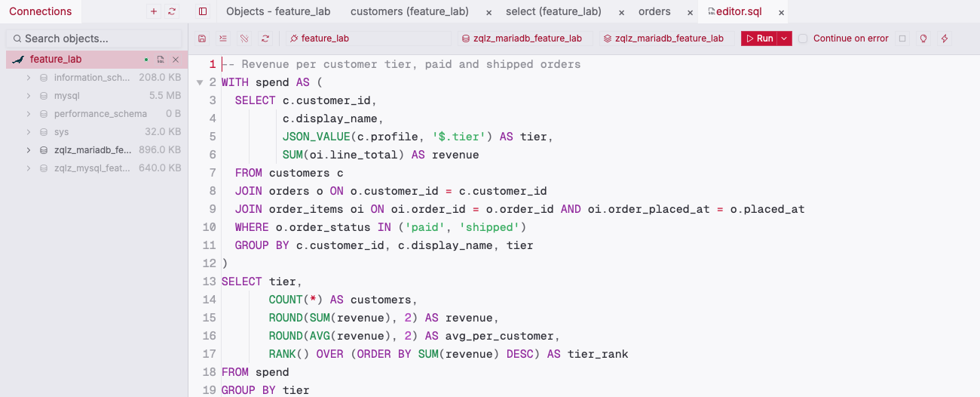This screenshot has width=980, height=397.
Task: Close the editor.sql tab
Action: tap(781, 12)
